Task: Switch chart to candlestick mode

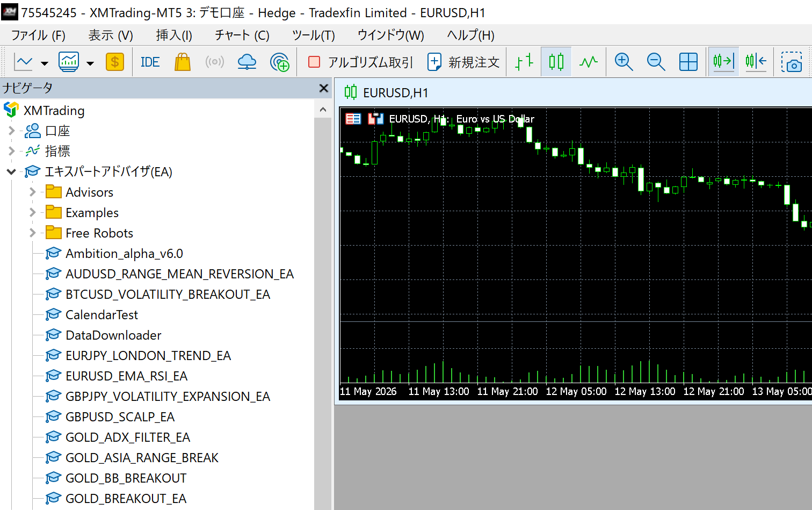Action: [x=556, y=62]
